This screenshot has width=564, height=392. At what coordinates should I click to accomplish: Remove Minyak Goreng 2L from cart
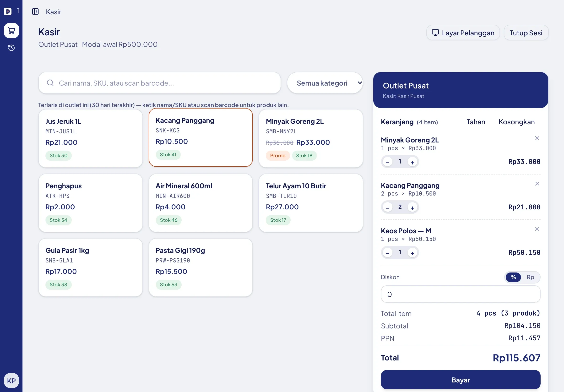pos(537,138)
